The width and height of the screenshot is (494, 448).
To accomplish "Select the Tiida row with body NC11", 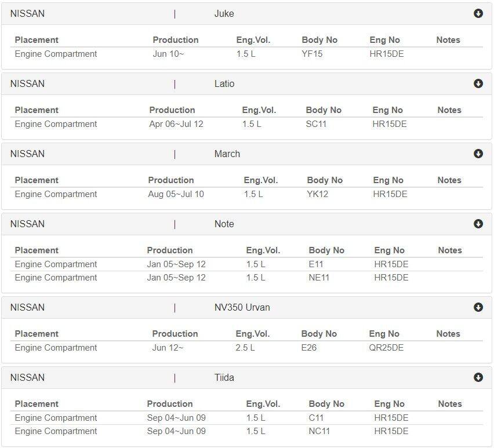I will click(x=246, y=431).
